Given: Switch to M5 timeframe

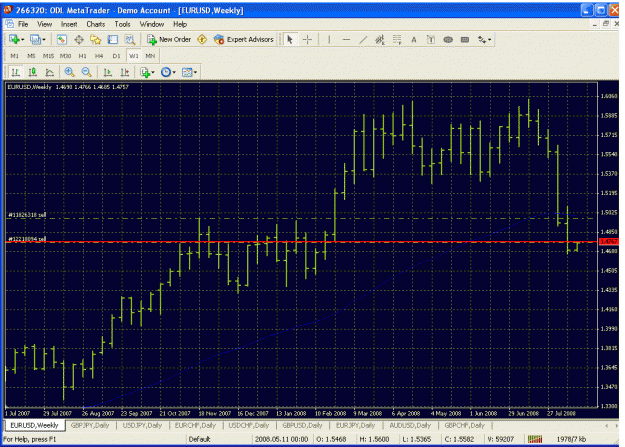Looking at the screenshot, I should click(x=31, y=56).
